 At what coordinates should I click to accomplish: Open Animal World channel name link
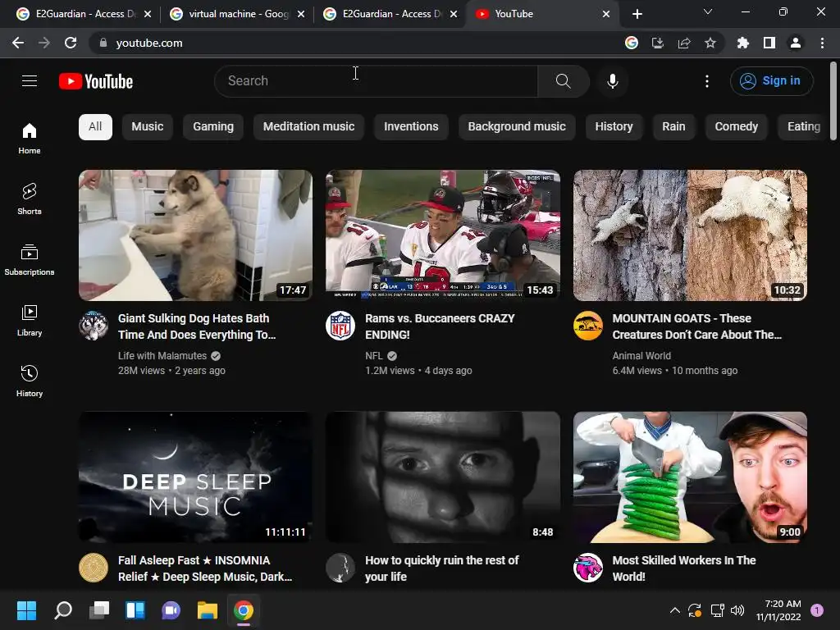coord(641,356)
